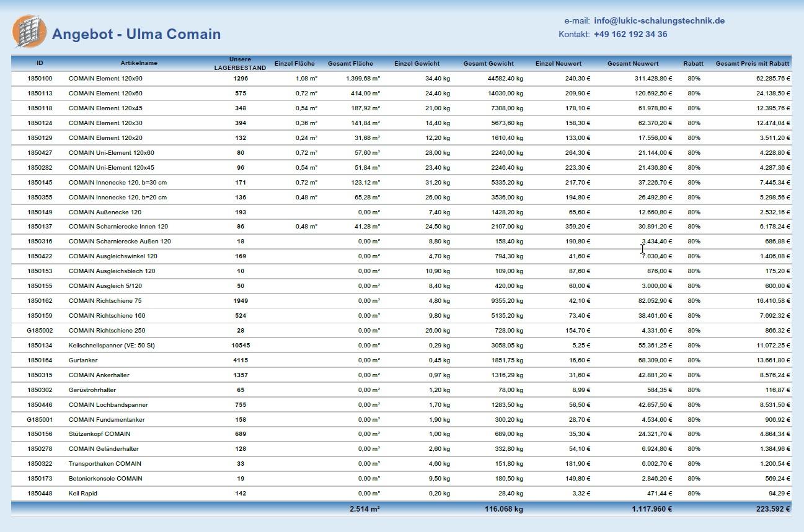This screenshot has height=532, width=804.
Task: Select the 'COMAIN Element 120x90' article name
Action: pos(105,79)
